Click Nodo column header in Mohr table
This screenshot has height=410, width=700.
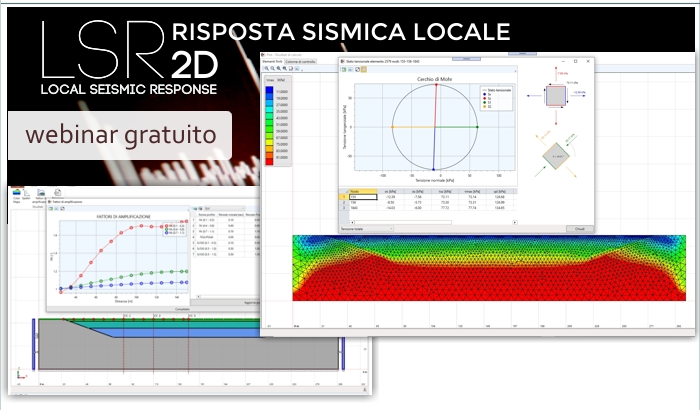tap(363, 191)
